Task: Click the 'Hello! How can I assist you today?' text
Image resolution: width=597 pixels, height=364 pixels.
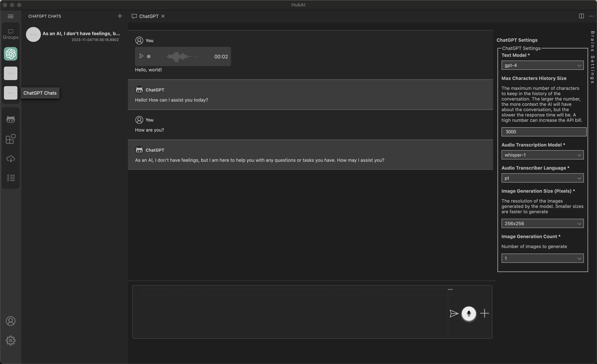Action: (x=171, y=100)
